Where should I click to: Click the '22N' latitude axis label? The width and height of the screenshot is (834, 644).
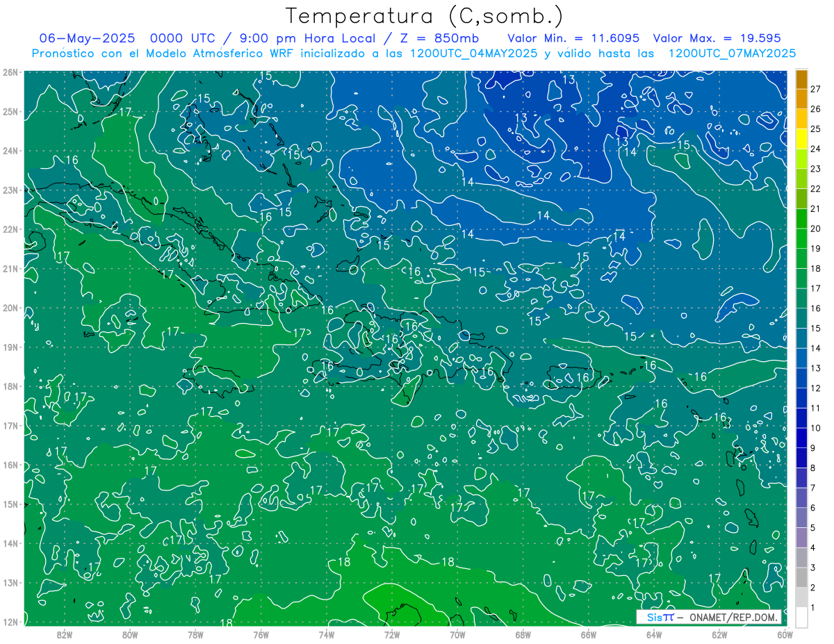click(11, 229)
